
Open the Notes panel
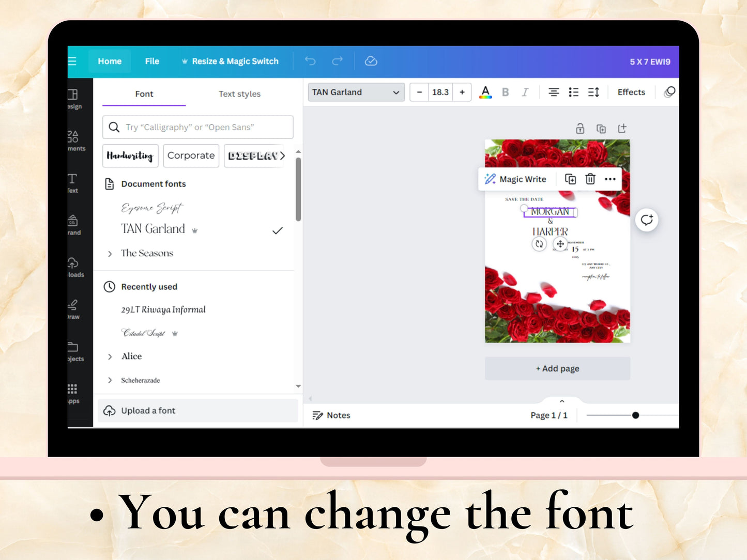pos(331,415)
